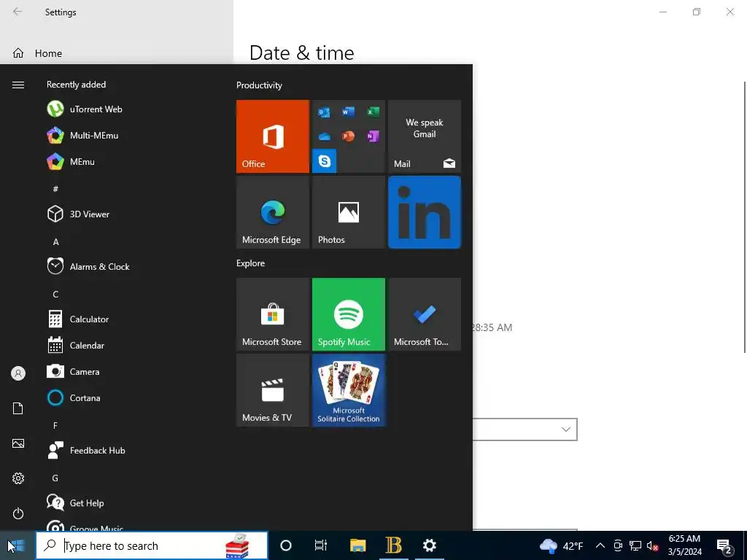Viewport: 747px width, 560px height.
Task: Open Action Center notifications
Action: point(724,545)
